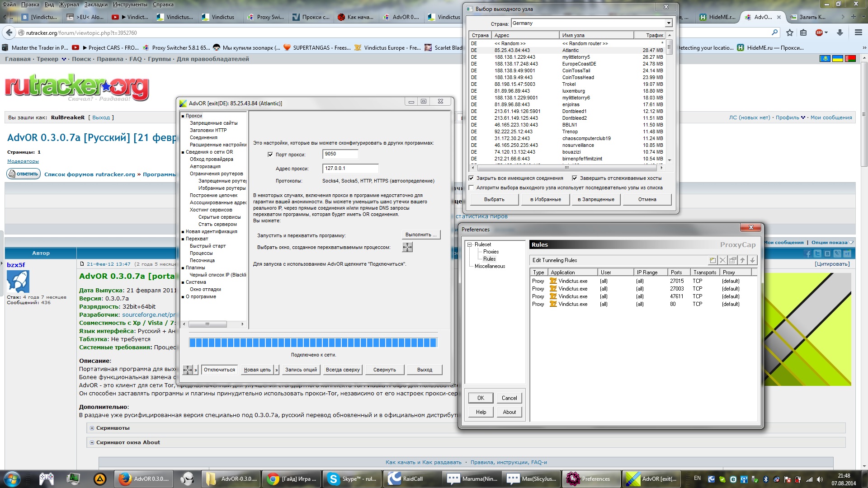Switch to the 'Proxy Swi...' browser tab
The height and width of the screenshot is (488, 868).
point(266,17)
